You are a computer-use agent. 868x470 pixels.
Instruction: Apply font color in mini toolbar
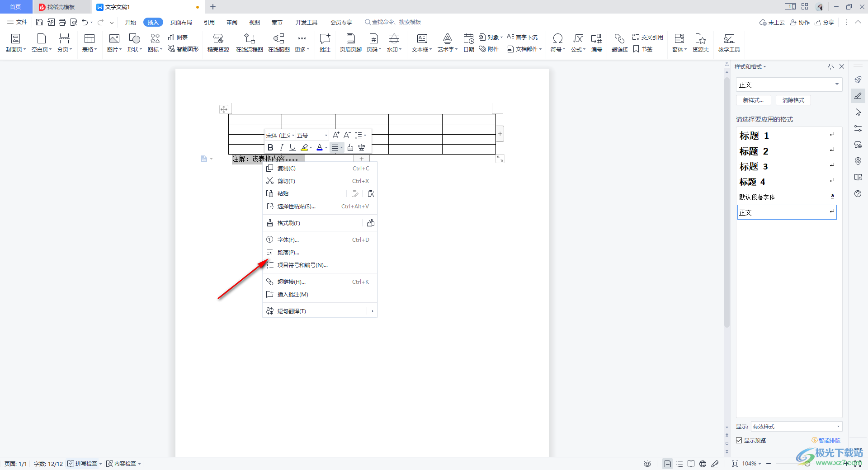click(320, 147)
